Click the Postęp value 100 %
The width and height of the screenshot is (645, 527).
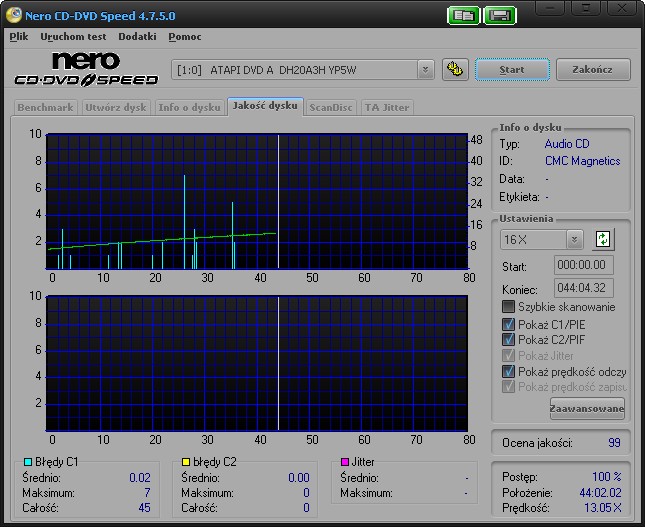pos(607,477)
